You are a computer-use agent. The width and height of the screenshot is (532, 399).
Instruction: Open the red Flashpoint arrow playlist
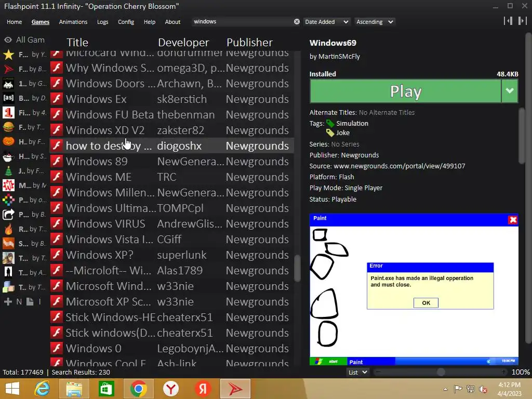coord(8,69)
